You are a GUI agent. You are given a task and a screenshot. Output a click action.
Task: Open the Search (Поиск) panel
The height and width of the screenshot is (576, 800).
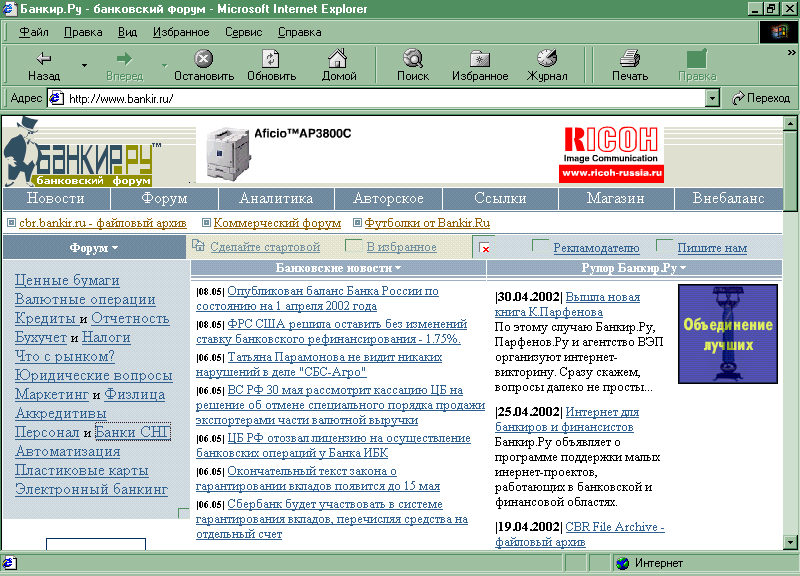point(413,65)
